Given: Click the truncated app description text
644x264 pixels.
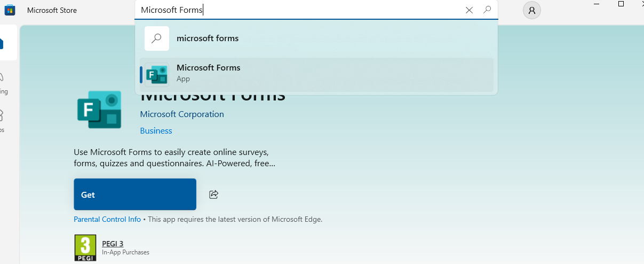Looking at the screenshot, I should pyautogui.click(x=174, y=158).
